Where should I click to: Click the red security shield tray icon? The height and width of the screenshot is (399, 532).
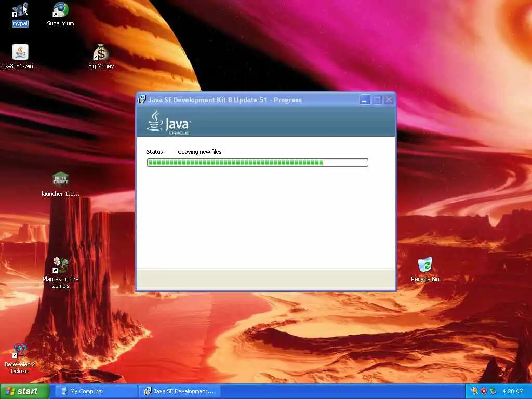[x=484, y=391]
